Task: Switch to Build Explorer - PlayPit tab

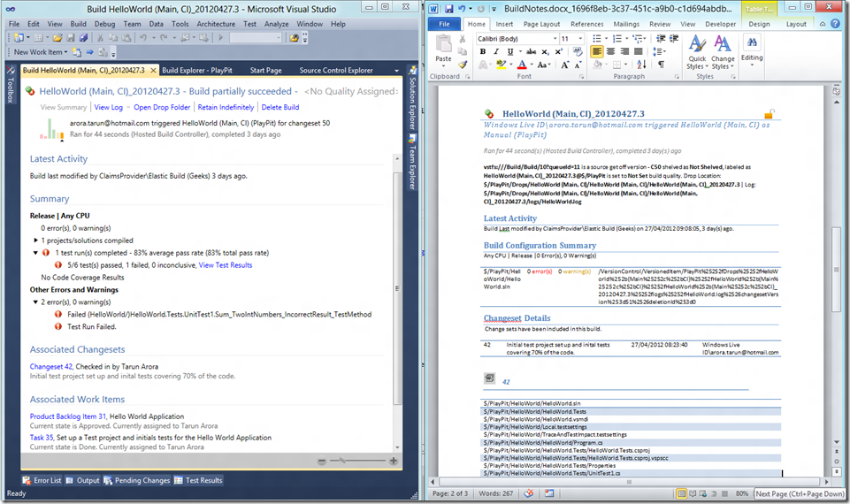Action: tap(196, 70)
